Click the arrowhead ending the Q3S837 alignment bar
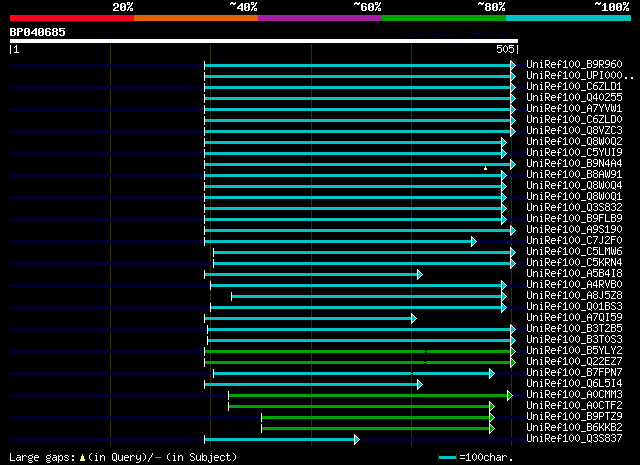The width and height of the screenshot is (640, 465). (357, 440)
